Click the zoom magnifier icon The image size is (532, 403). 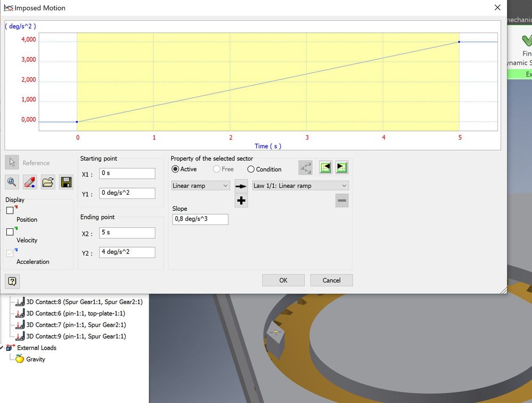tap(12, 182)
